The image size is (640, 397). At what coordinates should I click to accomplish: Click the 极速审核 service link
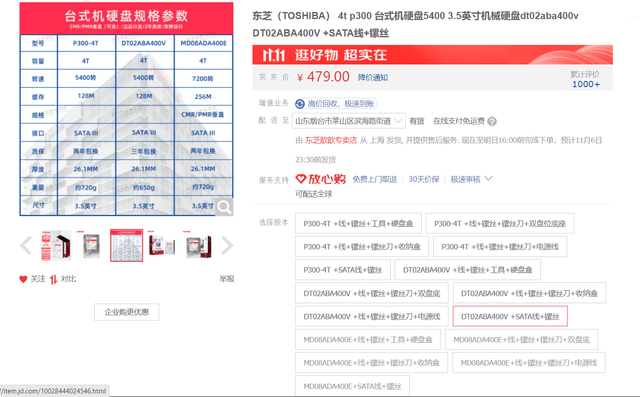[465, 180]
